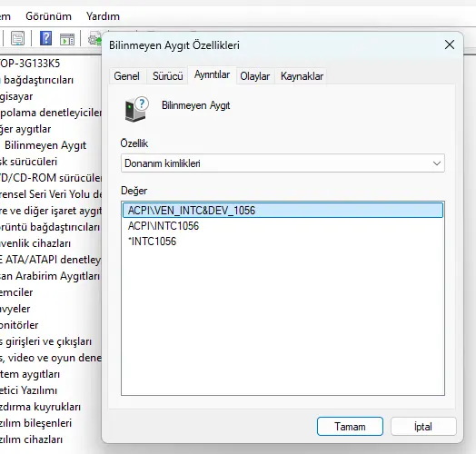Select ACPI\VEN_INTC&DEV_1056 value
Image resolution: width=476 pixels, height=454 pixels.
[x=283, y=211]
